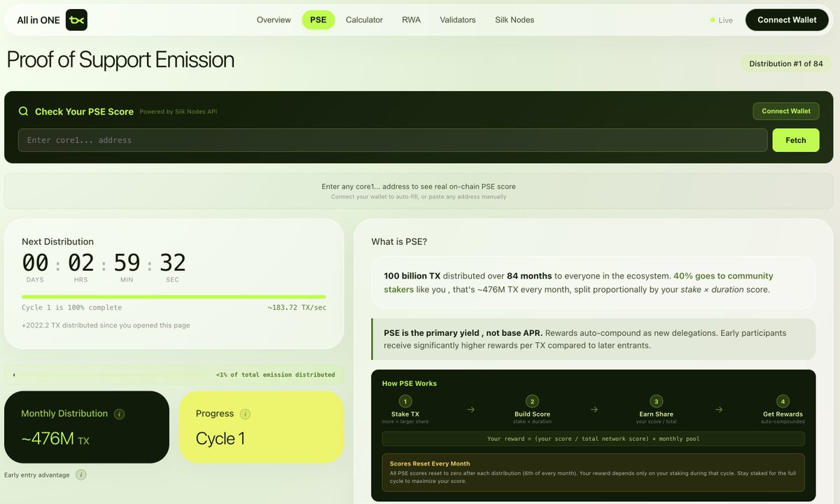The image size is (840, 504).
Task: Click the TX logo icon in header
Action: pos(76,20)
